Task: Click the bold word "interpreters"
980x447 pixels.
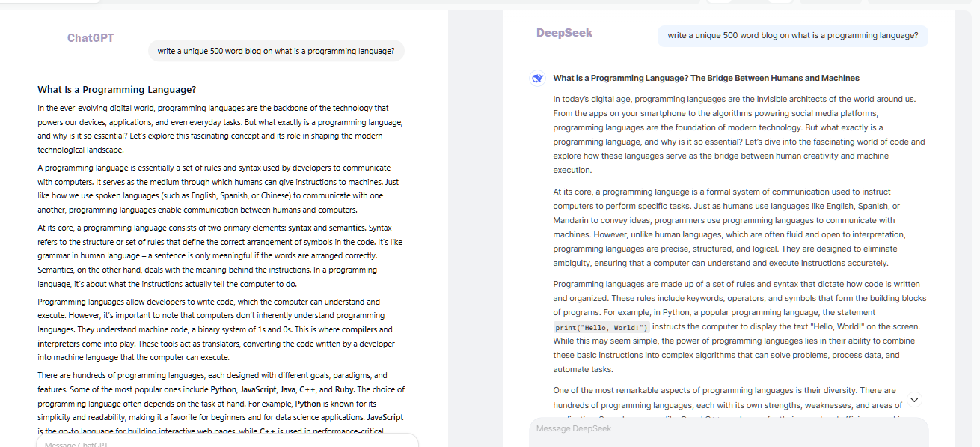Action: [58, 344]
